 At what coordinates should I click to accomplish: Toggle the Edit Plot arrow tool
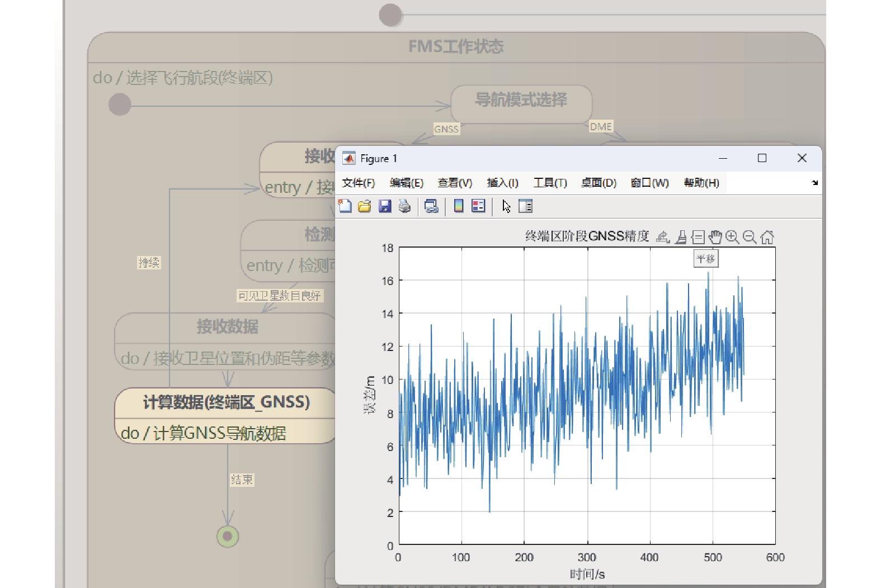(x=506, y=206)
